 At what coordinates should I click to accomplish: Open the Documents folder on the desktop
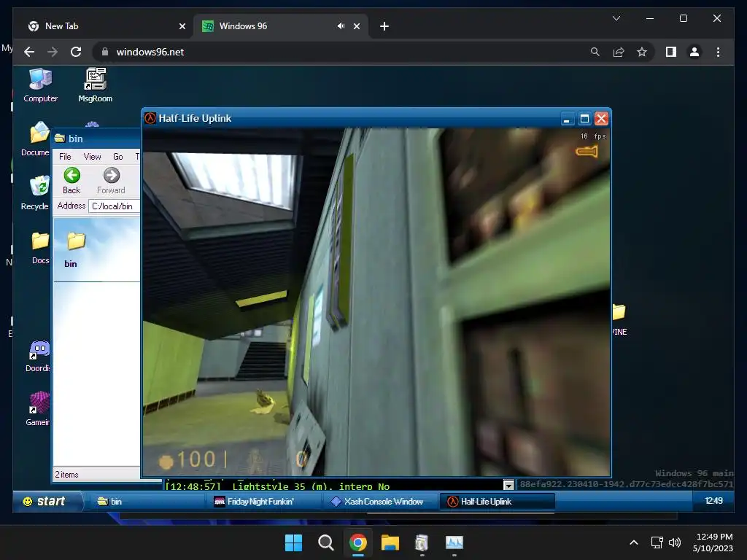[x=38, y=138]
